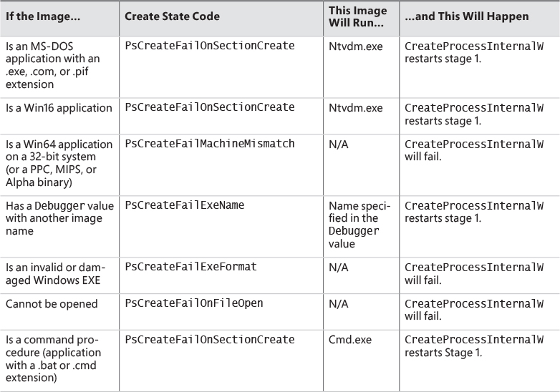Click the Cmd.exe cell
This screenshot has width=560, height=392.
point(350,340)
